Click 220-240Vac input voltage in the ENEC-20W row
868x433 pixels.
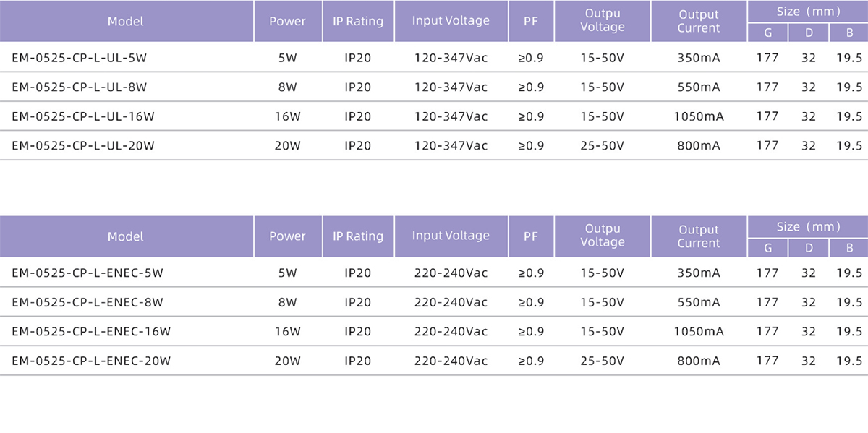coord(451,361)
